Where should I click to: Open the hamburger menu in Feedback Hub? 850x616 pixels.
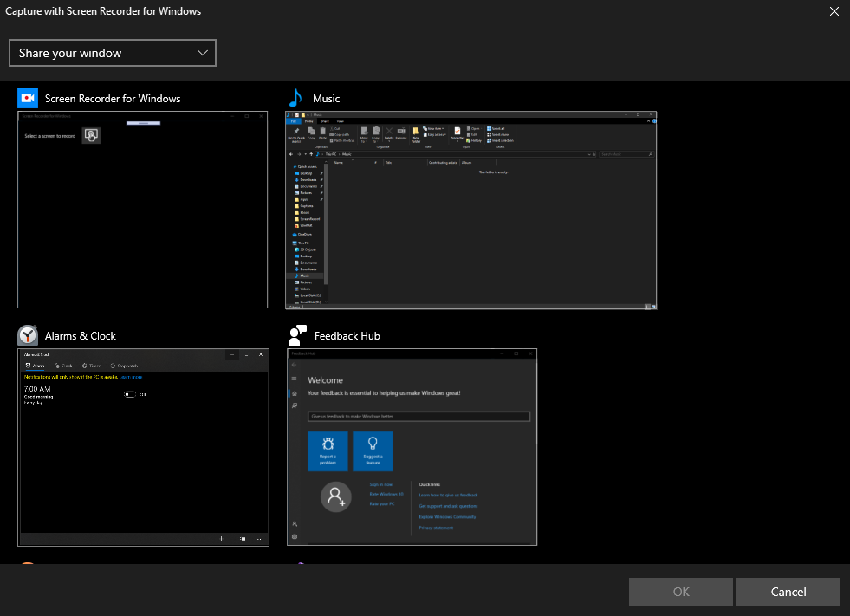294,379
